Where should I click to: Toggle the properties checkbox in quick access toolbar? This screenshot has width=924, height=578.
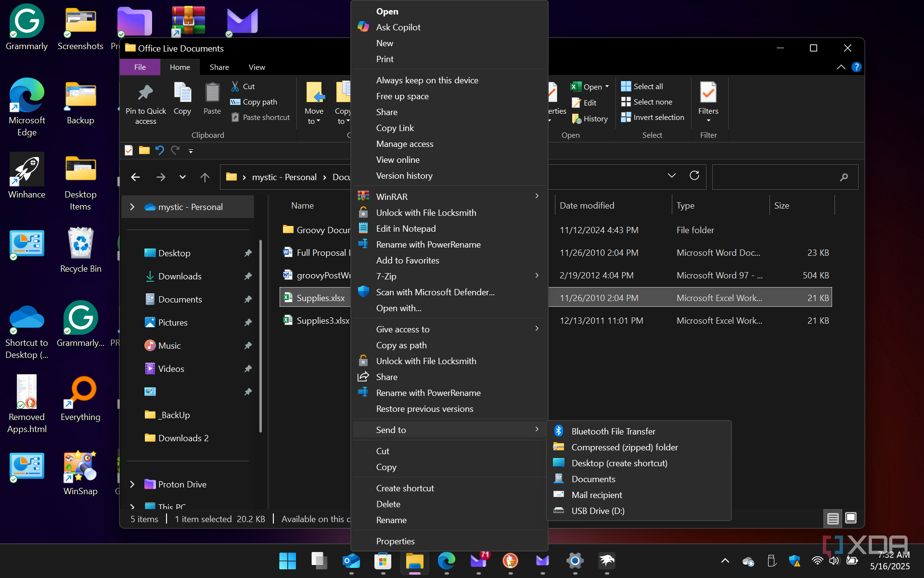coord(128,150)
